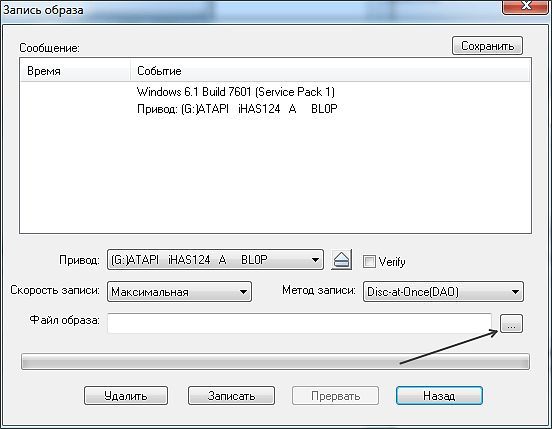
Task: Go back with the Назад button
Action: [x=439, y=396]
